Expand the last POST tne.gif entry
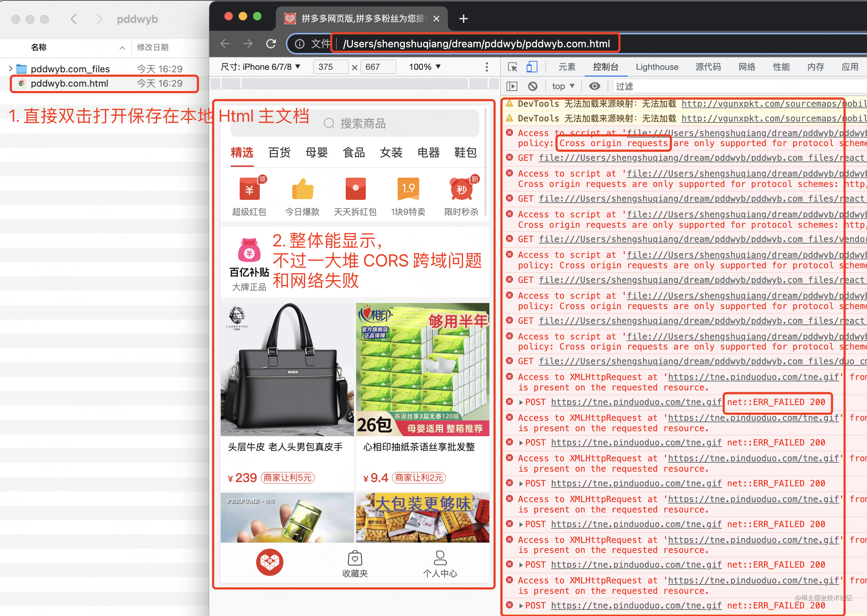This screenshot has height=616, width=867. pyautogui.click(x=521, y=606)
